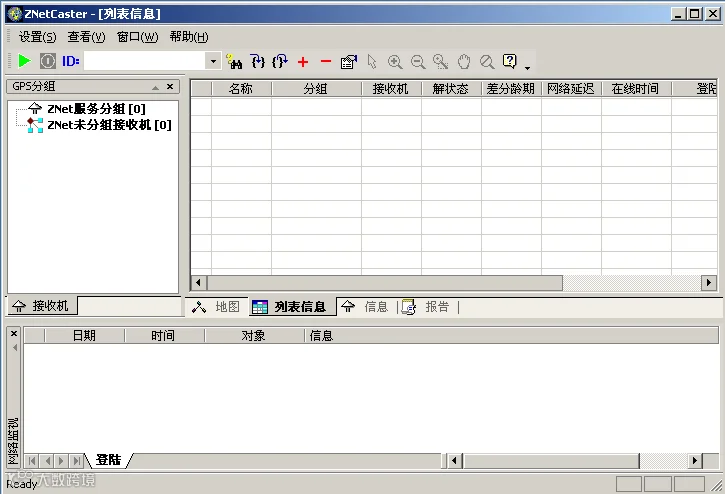
Task: Click the ZNet未分组接收机 network icon
Action: click(35, 125)
